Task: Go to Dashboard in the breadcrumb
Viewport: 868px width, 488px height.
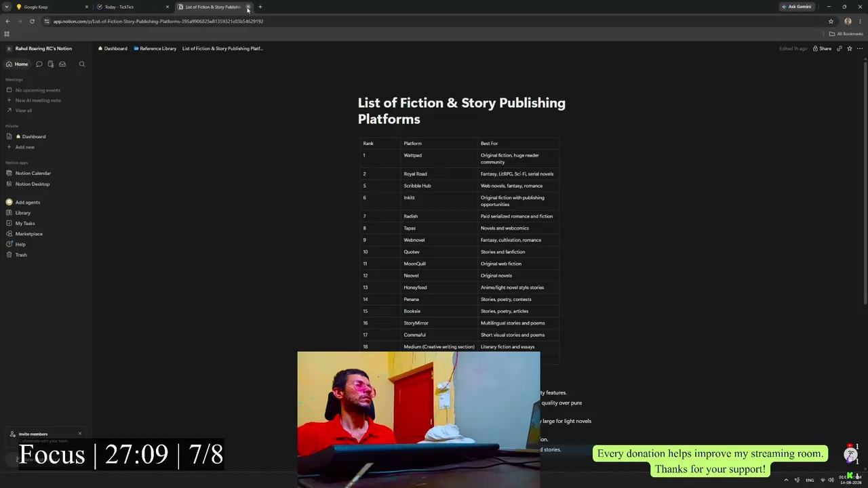Action: (x=113, y=49)
